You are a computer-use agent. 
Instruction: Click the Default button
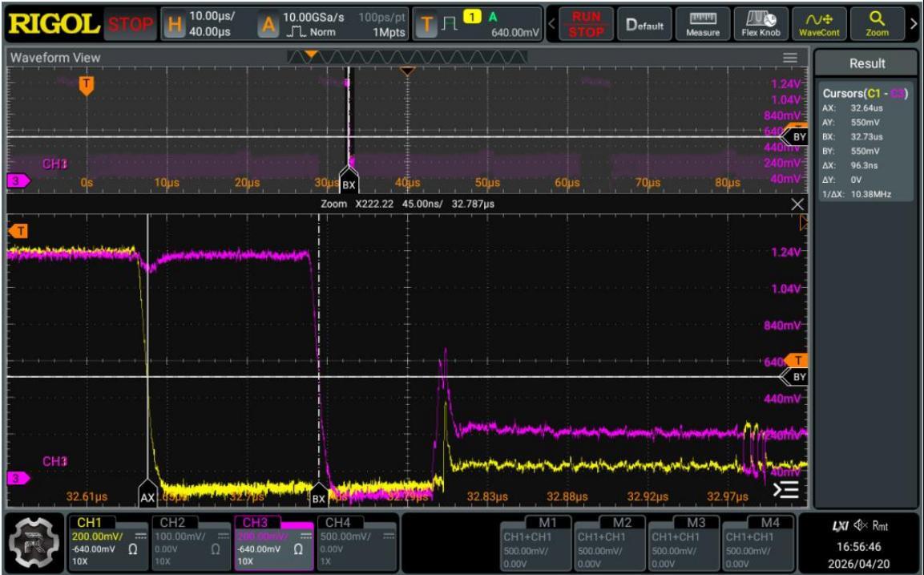644,24
